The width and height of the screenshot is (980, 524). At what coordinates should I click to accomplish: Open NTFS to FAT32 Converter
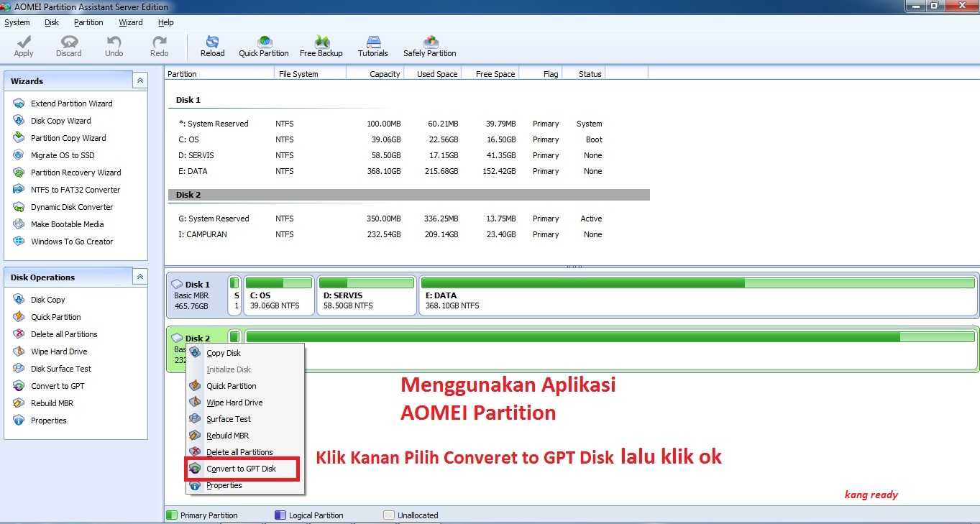[66, 190]
